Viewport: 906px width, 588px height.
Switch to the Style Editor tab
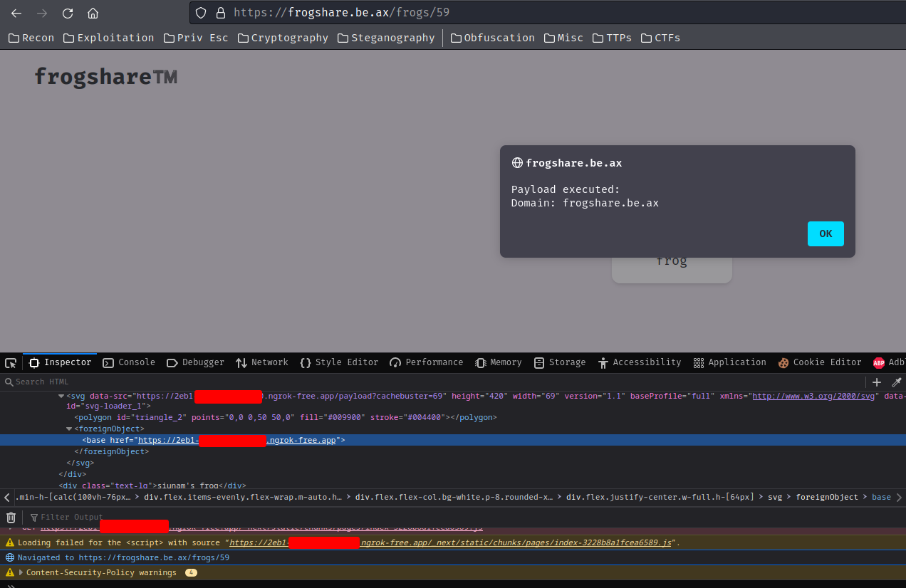339,362
